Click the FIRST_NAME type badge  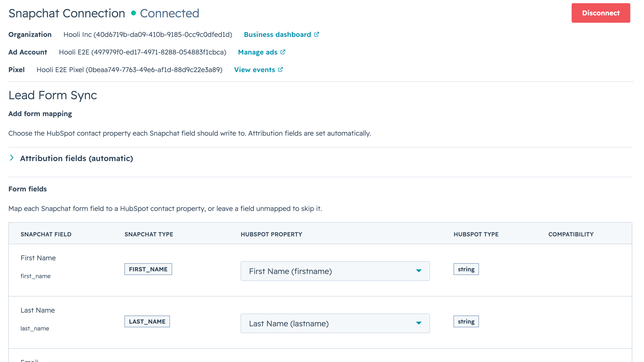[148, 269]
